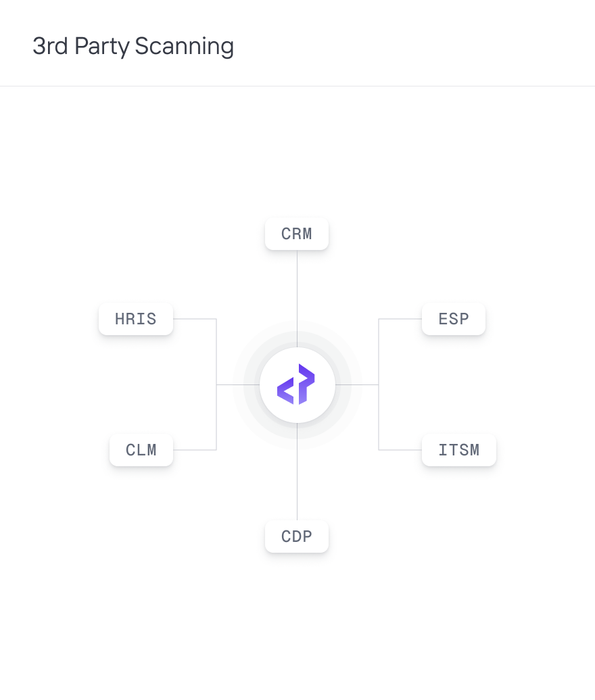Click the horizontal line leading from HRIS tag
This screenshot has height=700, width=595.
tap(195, 319)
